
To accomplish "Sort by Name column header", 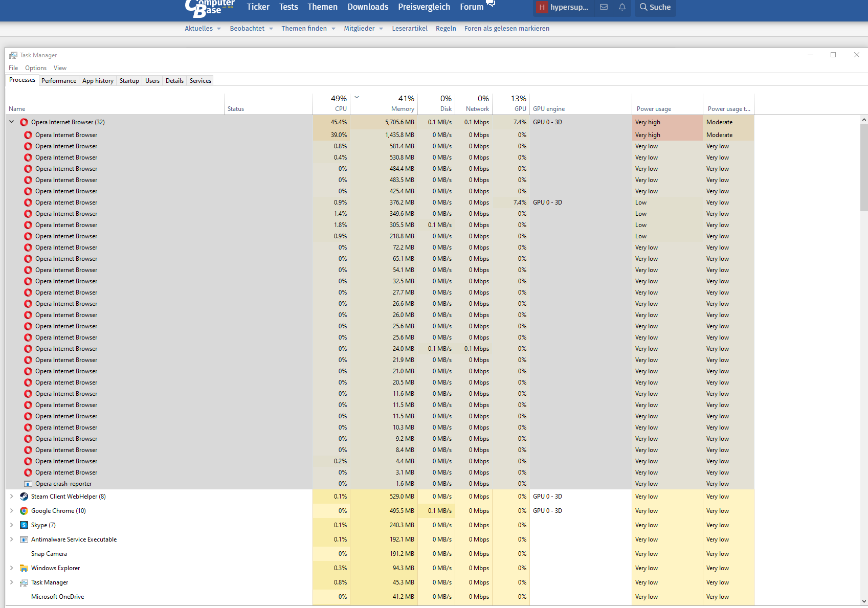I will [115, 104].
